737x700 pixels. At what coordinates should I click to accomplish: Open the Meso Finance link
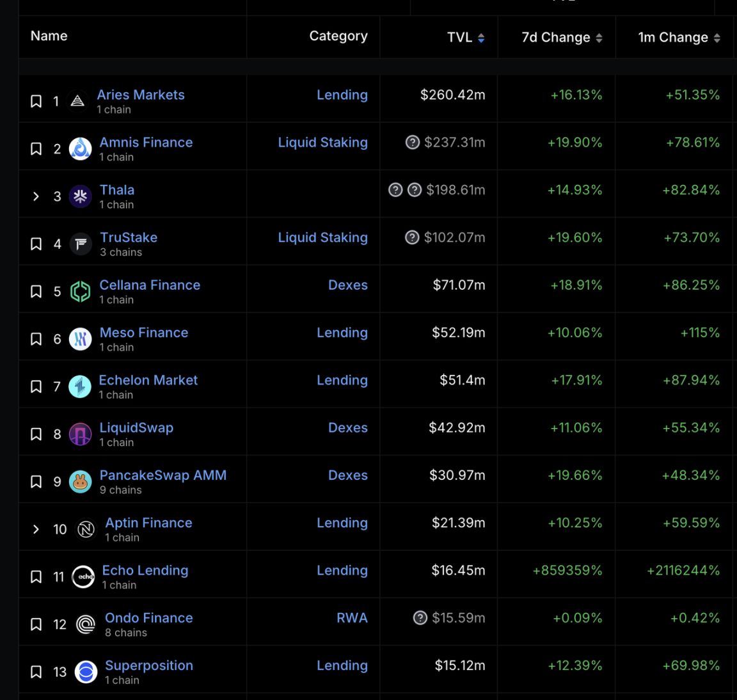[x=144, y=332]
